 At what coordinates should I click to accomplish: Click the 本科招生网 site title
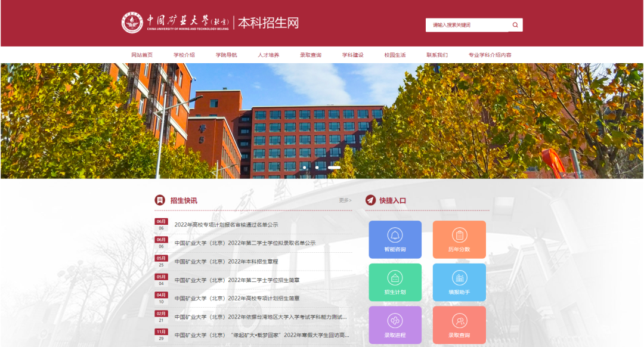tap(268, 23)
